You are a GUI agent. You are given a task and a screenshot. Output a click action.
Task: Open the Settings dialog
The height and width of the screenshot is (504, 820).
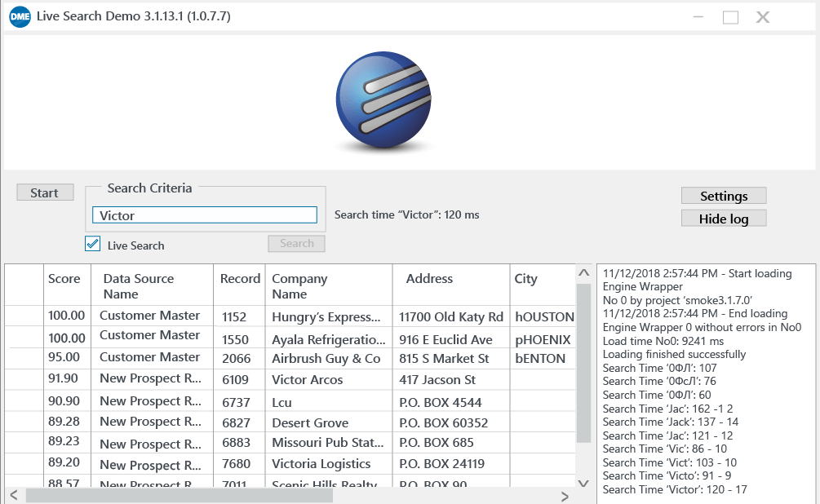(x=723, y=196)
